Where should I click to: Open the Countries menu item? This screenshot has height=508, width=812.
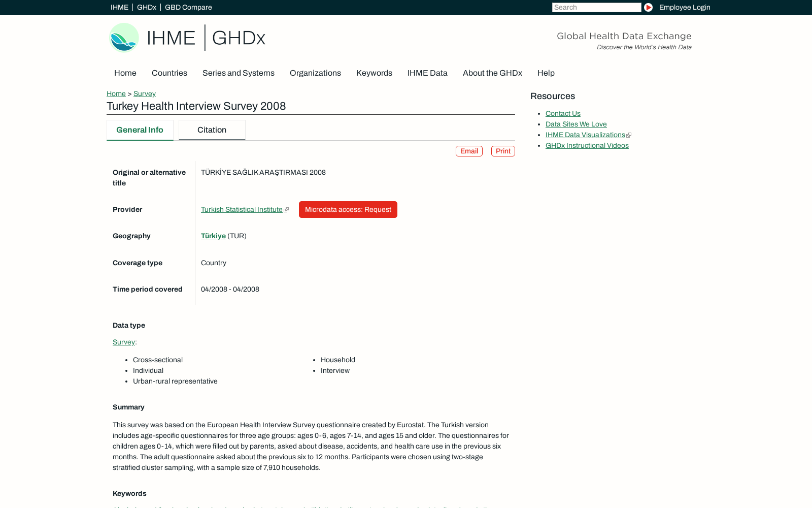pos(170,73)
